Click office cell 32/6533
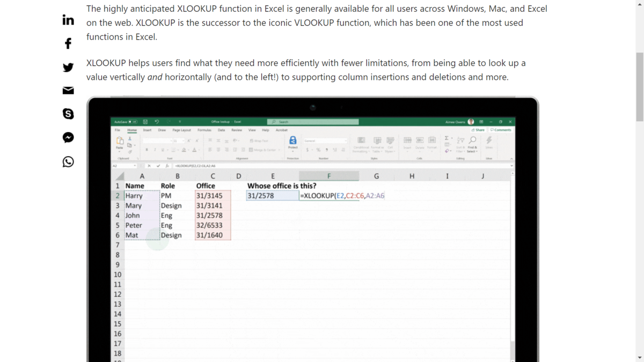Image resolution: width=644 pixels, height=362 pixels. [213, 225]
